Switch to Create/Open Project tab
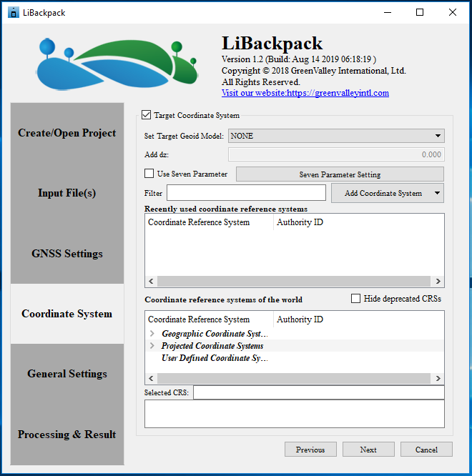 (67, 133)
